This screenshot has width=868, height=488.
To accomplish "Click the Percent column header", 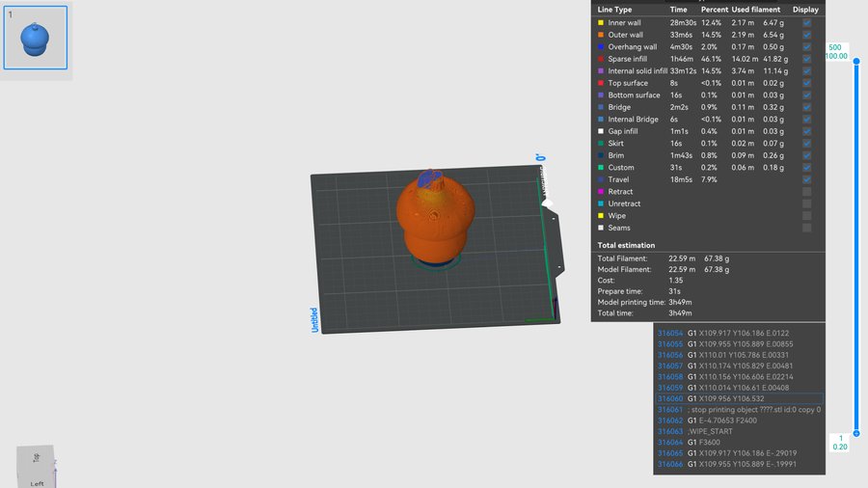I will (x=714, y=10).
